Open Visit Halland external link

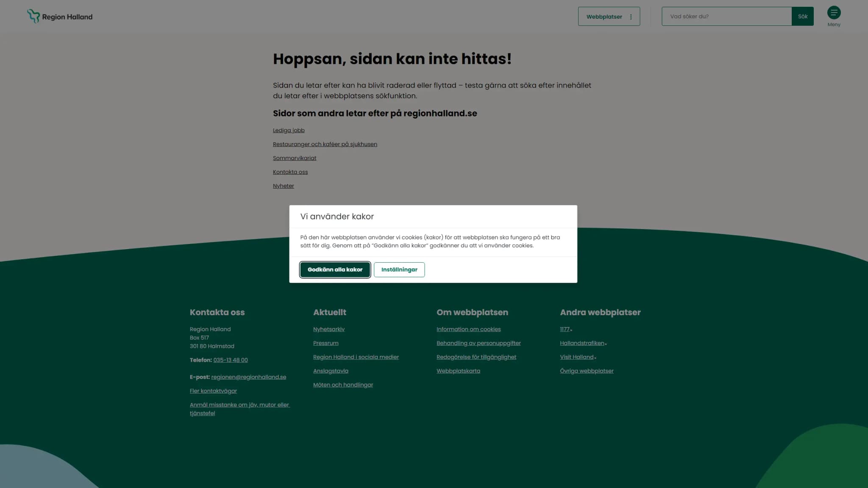tap(578, 357)
